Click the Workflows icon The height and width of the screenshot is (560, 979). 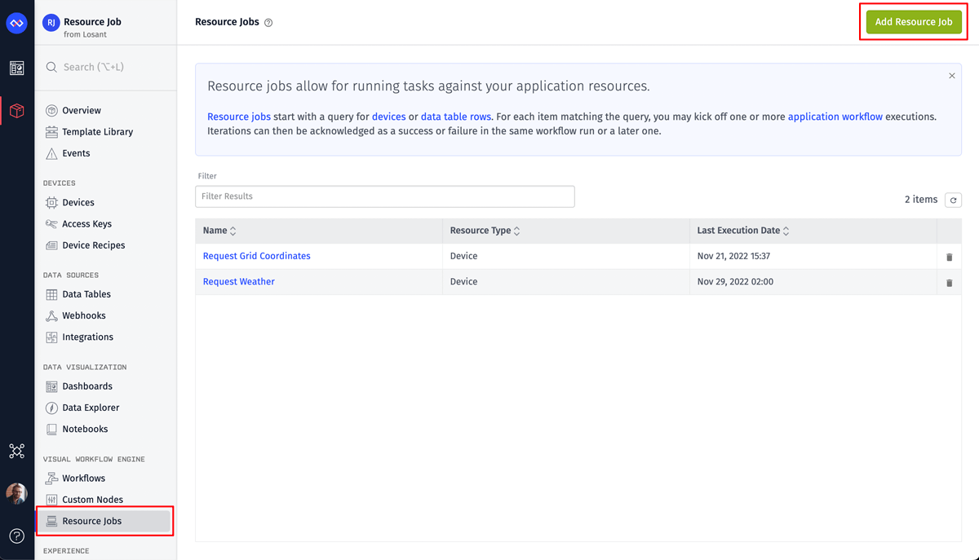coord(51,478)
